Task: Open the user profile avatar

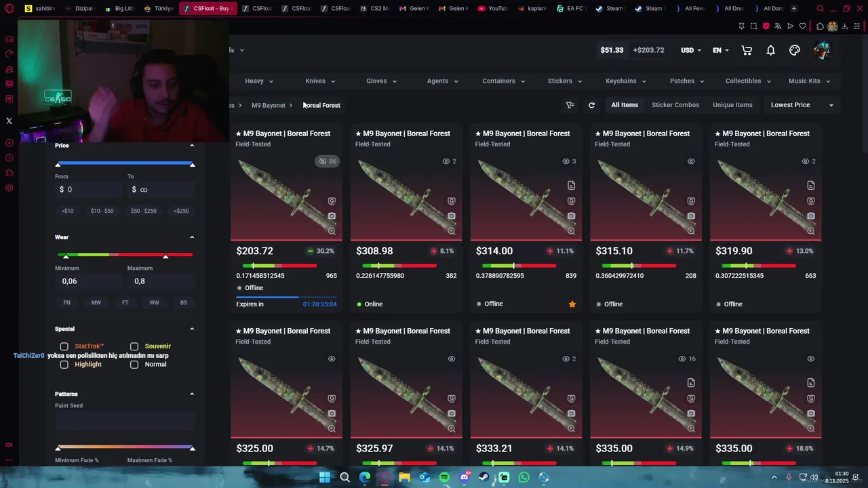Action: (x=822, y=50)
